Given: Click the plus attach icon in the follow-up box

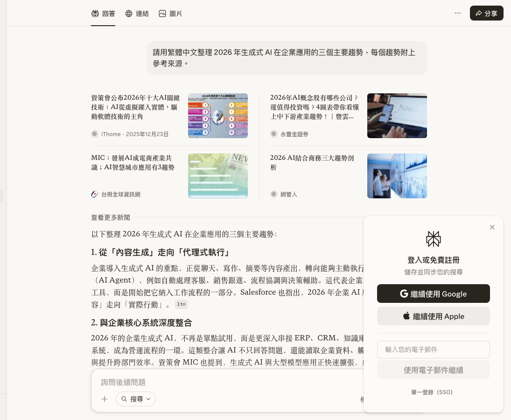Looking at the screenshot, I should (105, 399).
